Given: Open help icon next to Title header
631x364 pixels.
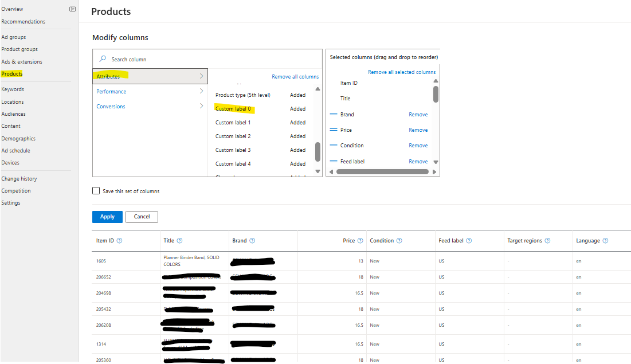Looking at the screenshot, I should tap(179, 241).
